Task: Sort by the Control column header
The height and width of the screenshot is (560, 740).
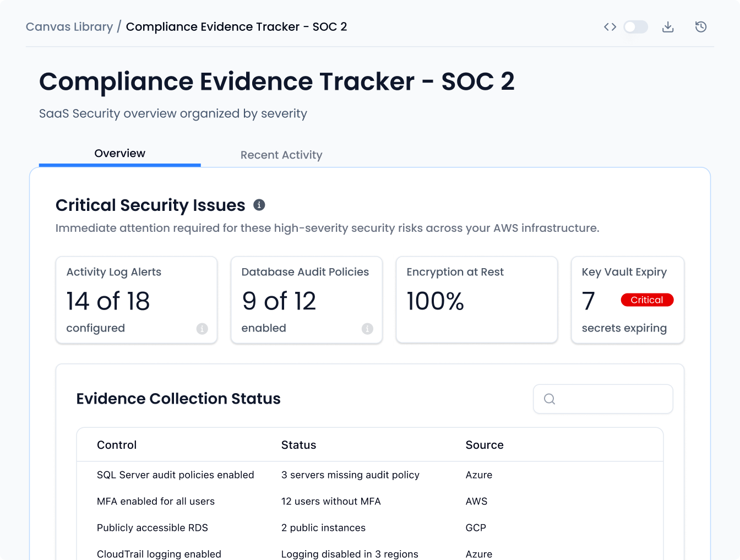Action: pyautogui.click(x=117, y=445)
